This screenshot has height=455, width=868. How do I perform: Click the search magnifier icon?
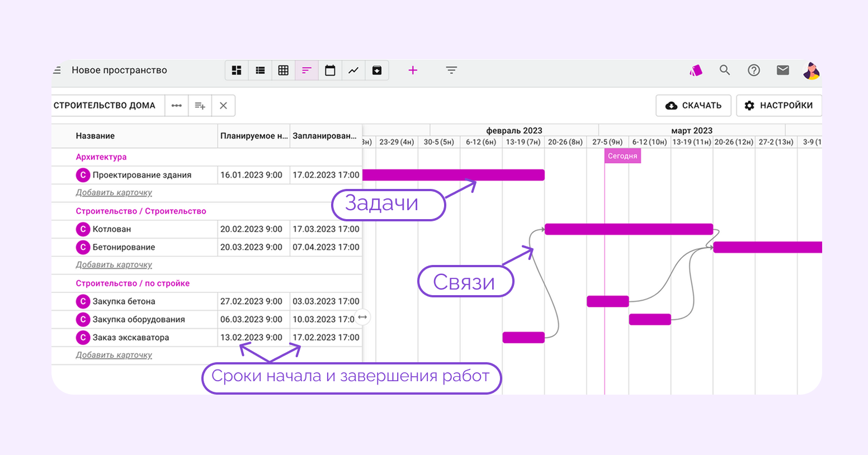(x=725, y=70)
